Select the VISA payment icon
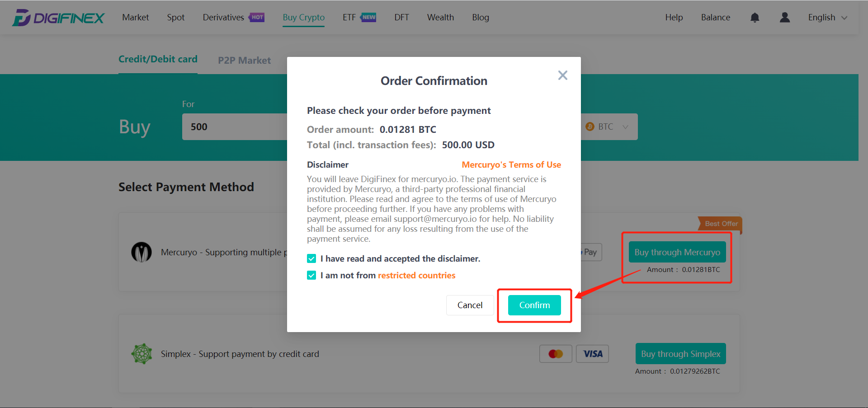868x408 pixels. click(x=592, y=353)
